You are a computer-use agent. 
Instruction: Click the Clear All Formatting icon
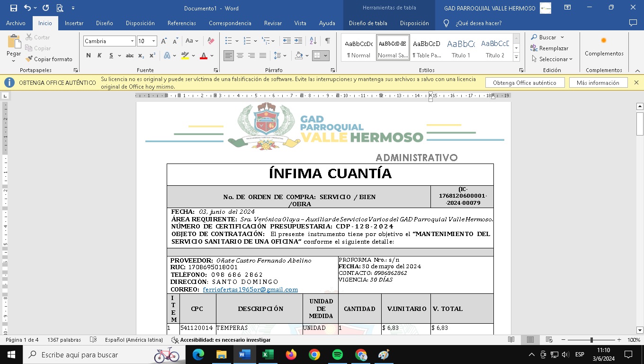(x=211, y=41)
